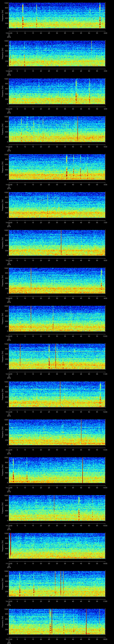
Task: Select the spectrogram panel starting at 14:10:00
Action: pyautogui.click(x=57, y=357)
